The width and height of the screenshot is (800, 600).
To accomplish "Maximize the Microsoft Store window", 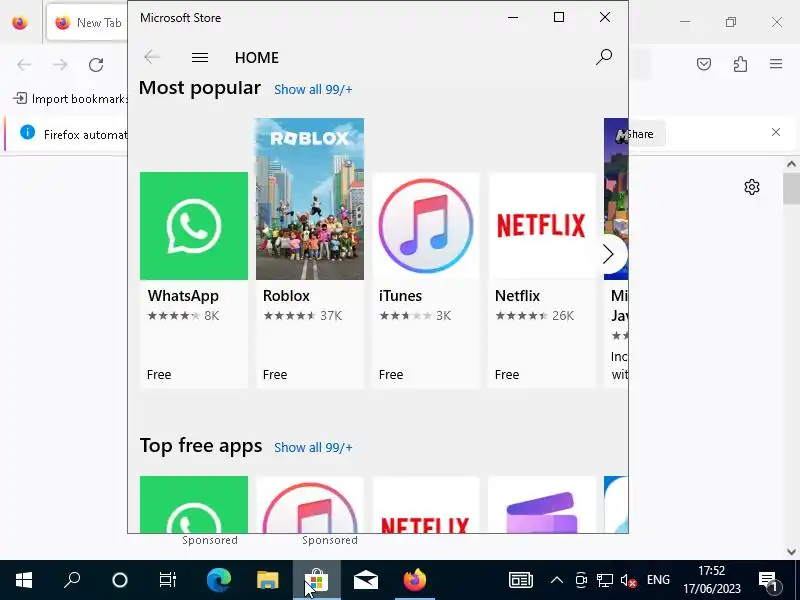I will 559,17.
